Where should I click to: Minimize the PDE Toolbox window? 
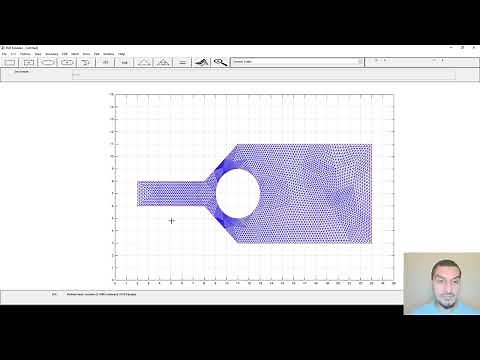pos(451,48)
